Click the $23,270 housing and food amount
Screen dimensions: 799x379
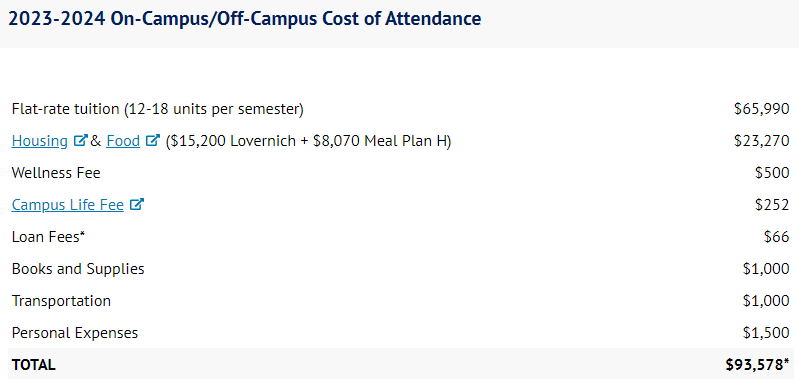point(762,141)
